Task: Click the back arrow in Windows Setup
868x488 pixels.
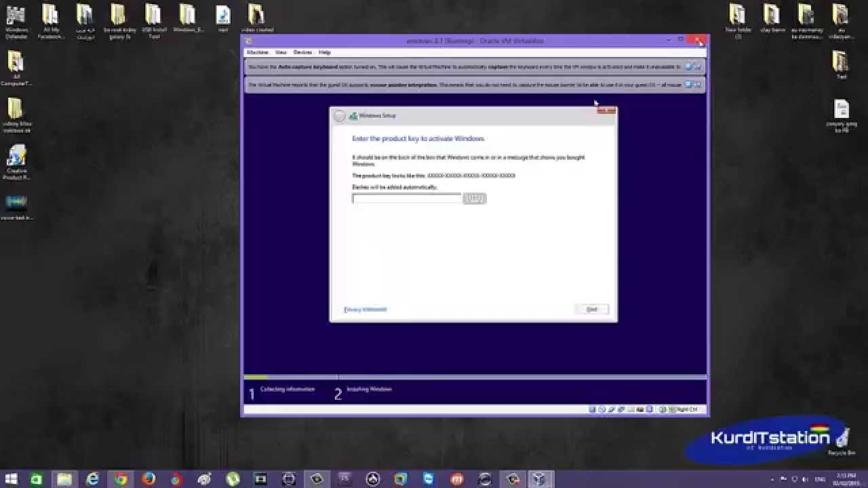Action: (340, 116)
